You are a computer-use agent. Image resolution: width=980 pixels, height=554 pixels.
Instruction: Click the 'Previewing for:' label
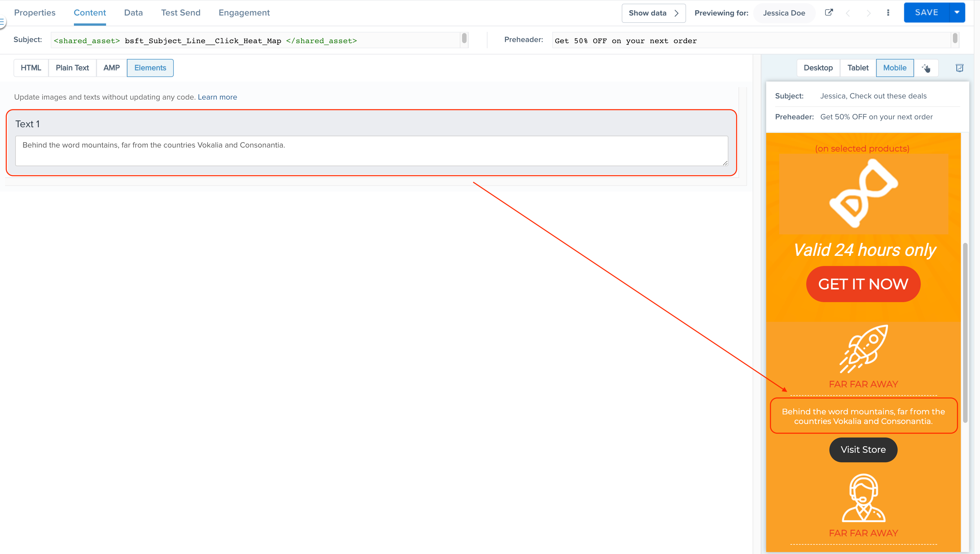click(x=721, y=13)
